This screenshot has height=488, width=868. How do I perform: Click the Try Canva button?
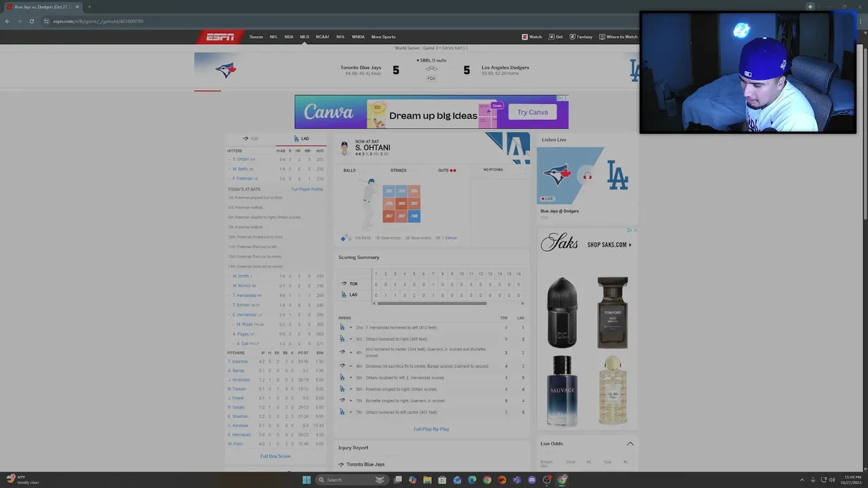click(532, 113)
